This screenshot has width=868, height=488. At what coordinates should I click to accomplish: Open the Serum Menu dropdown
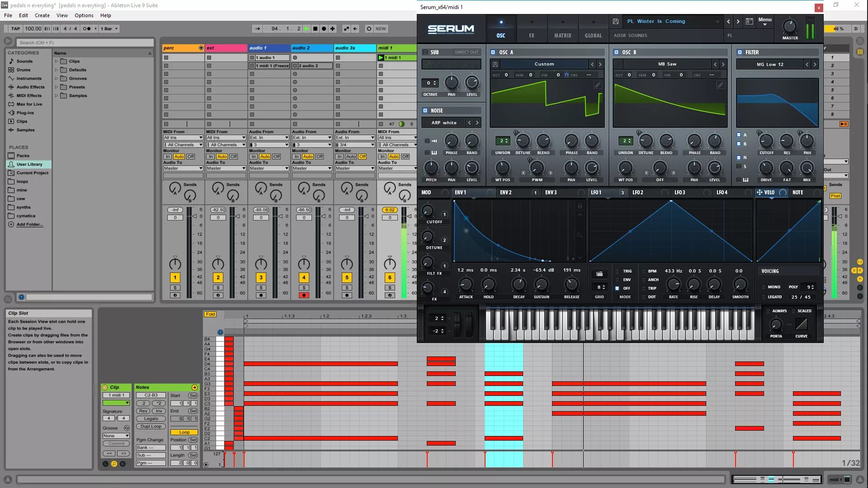765,21
